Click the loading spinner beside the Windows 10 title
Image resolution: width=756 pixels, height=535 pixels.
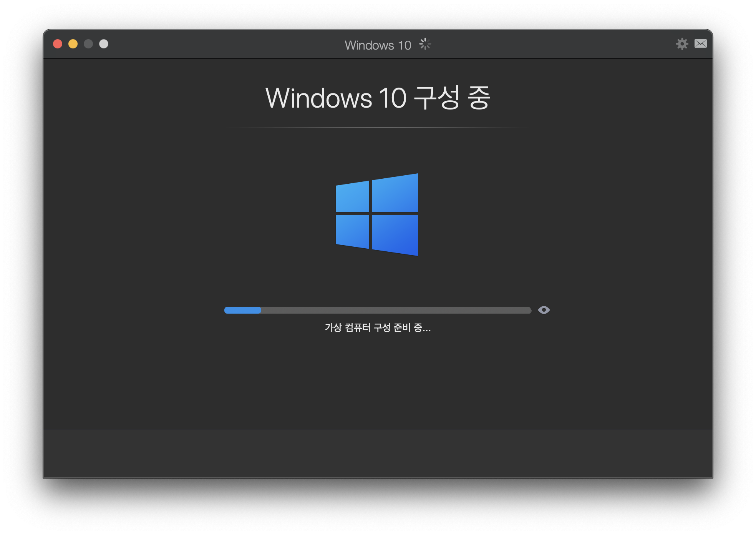pos(425,44)
